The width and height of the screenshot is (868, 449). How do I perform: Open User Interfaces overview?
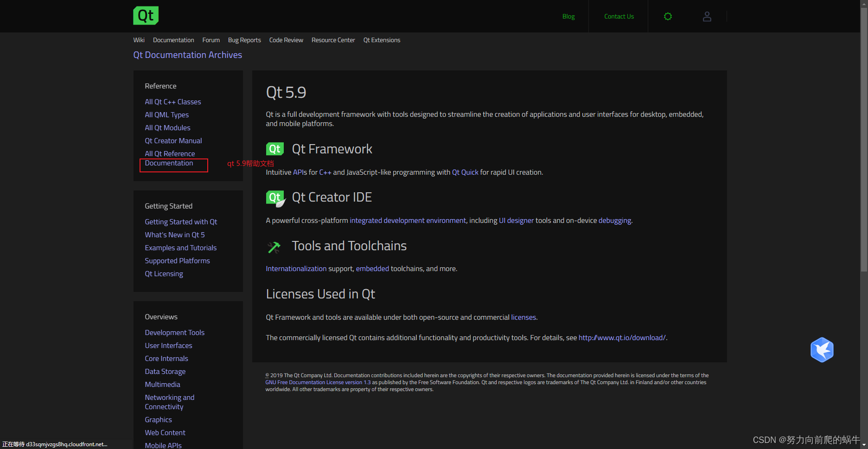168,345
